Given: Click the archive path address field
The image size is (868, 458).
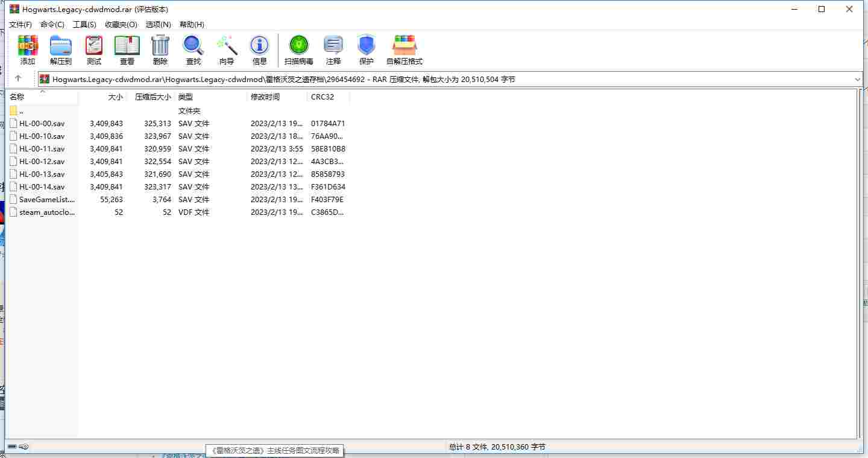Looking at the screenshot, I should (x=450, y=79).
